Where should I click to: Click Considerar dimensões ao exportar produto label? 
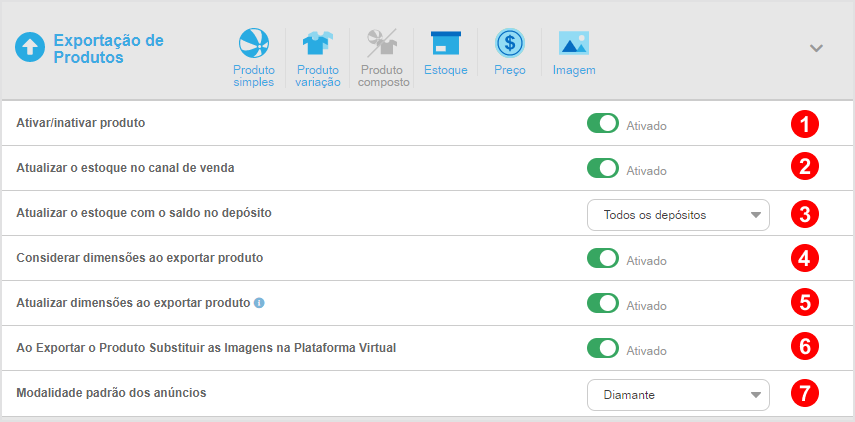click(x=140, y=257)
